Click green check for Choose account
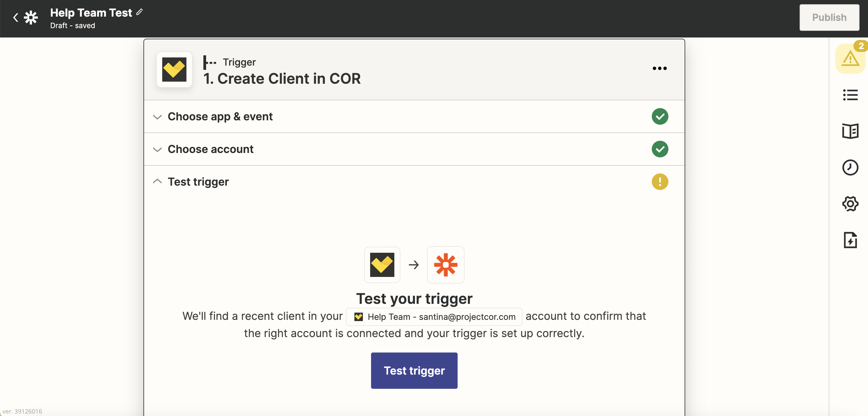 pos(660,149)
